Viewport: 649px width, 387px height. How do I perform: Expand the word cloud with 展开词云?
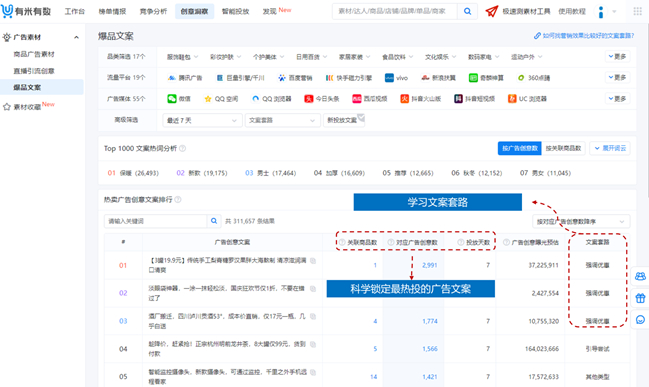(610, 148)
